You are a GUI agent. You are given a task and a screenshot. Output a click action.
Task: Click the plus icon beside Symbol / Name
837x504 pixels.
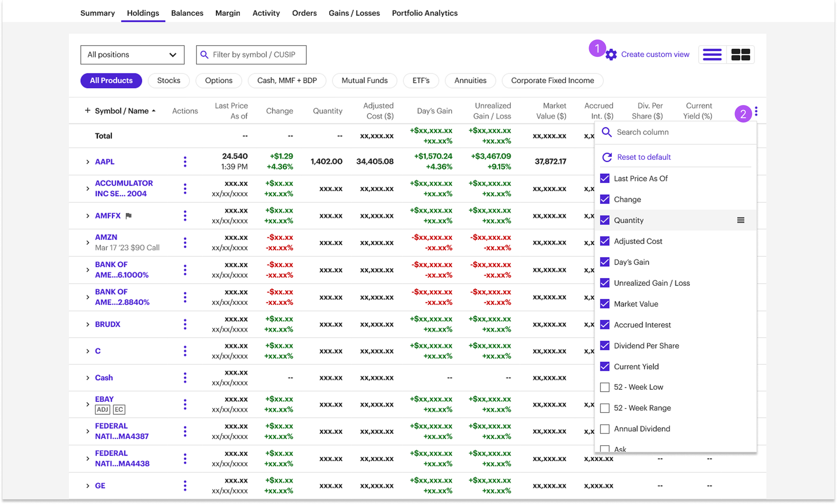click(87, 111)
